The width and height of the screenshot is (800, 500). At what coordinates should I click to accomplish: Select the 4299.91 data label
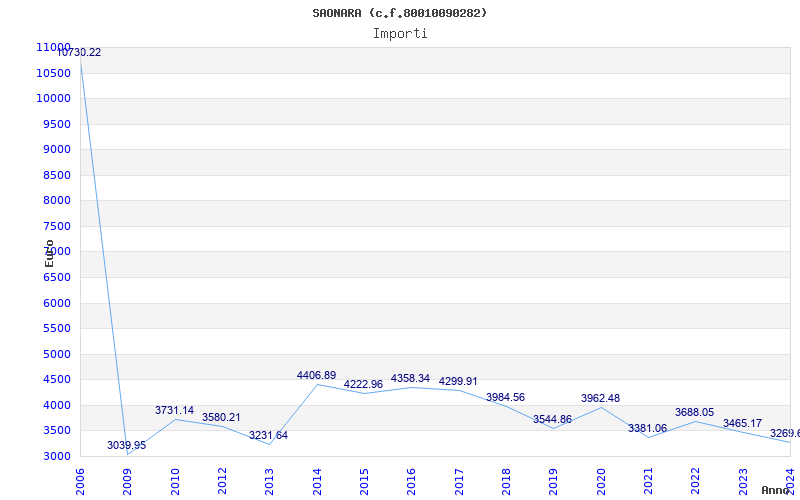coord(458,382)
